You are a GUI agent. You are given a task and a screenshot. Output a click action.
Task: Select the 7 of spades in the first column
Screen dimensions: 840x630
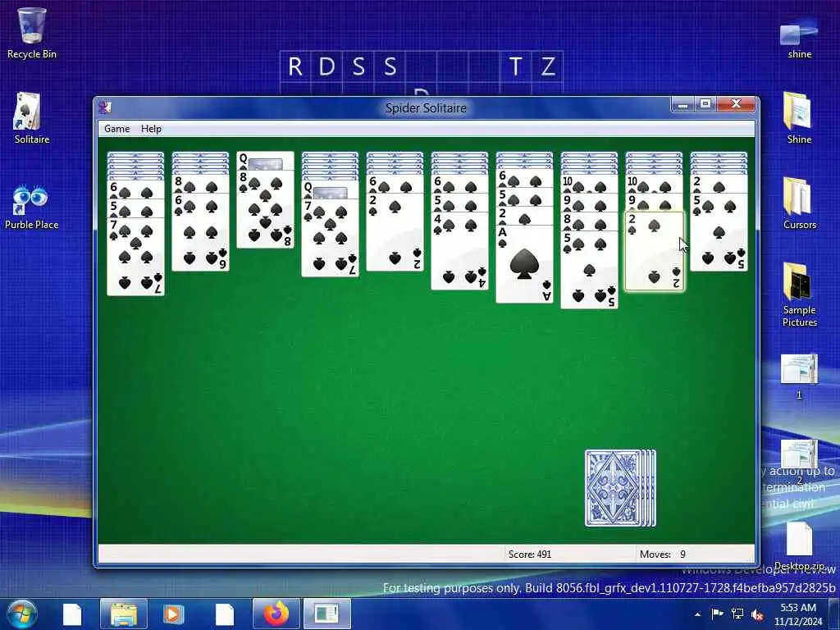[135, 256]
